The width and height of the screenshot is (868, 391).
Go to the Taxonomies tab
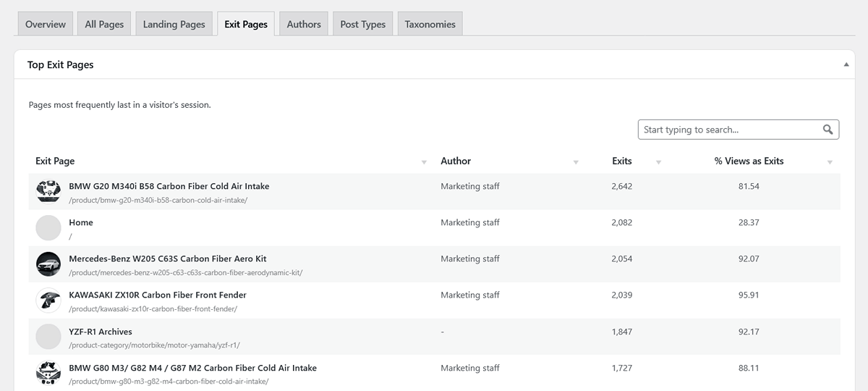click(430, 24)
